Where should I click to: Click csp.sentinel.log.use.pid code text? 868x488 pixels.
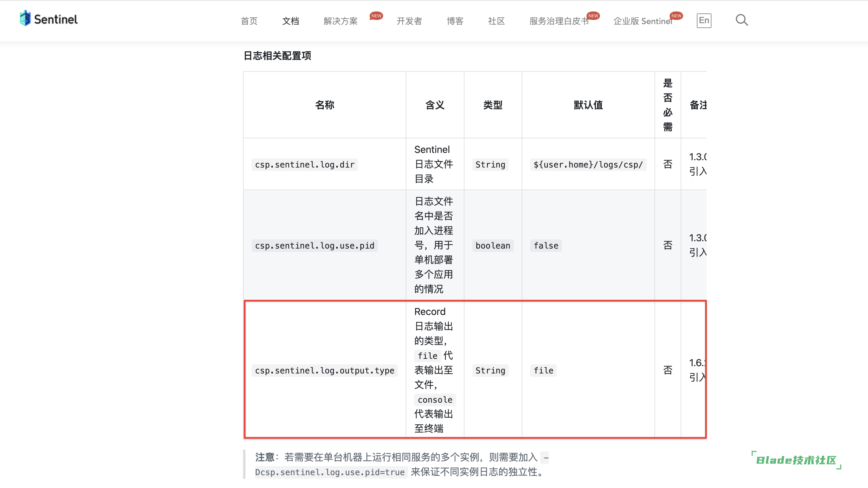314,245
